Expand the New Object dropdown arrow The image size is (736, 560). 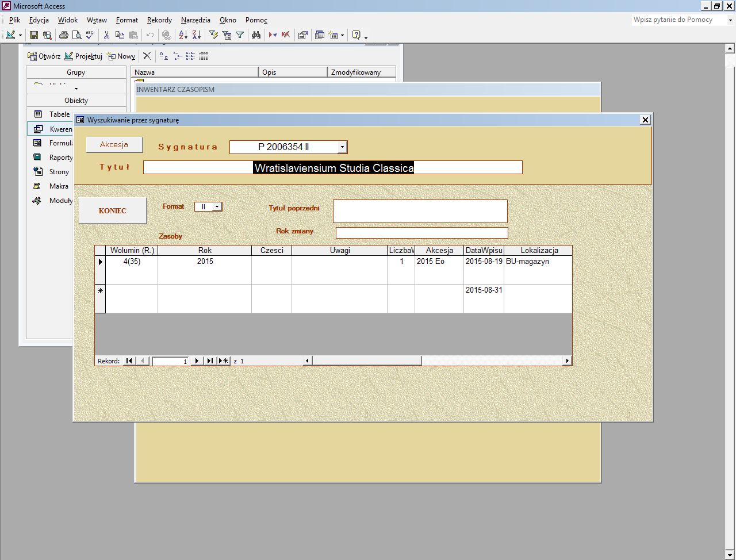point(343,35)
